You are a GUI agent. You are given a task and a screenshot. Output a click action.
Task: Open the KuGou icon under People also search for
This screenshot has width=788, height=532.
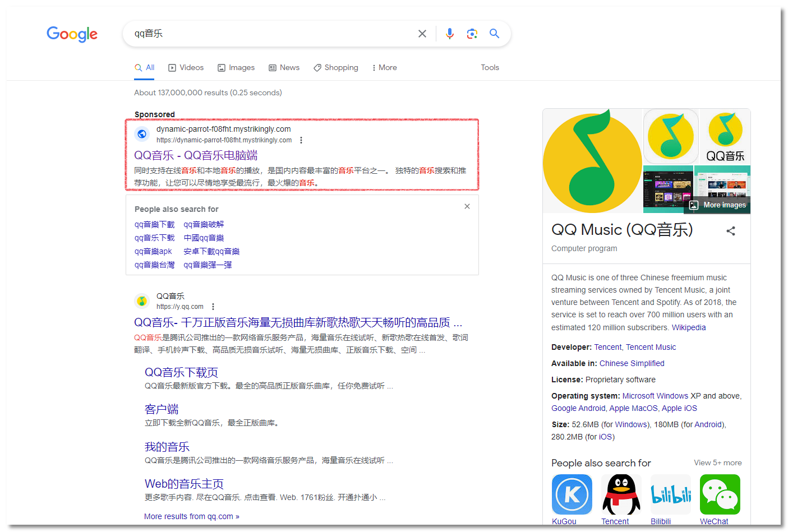pos(572,494)
